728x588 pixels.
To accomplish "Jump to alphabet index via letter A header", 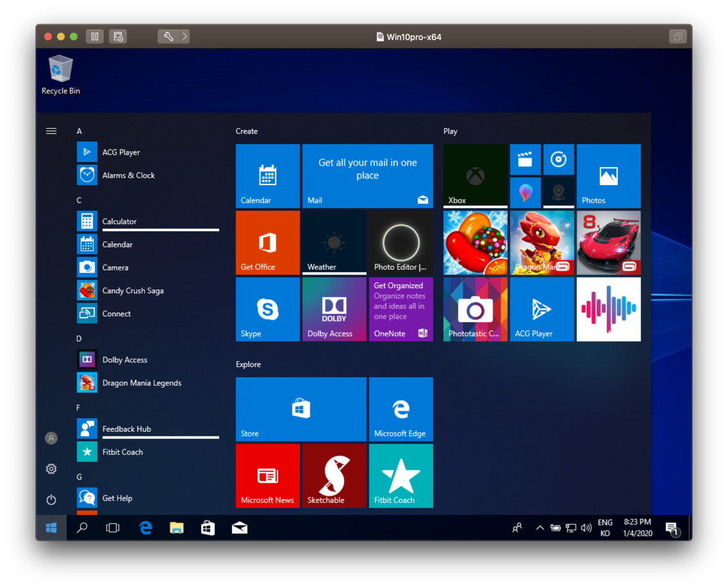I will coord(79,131).
